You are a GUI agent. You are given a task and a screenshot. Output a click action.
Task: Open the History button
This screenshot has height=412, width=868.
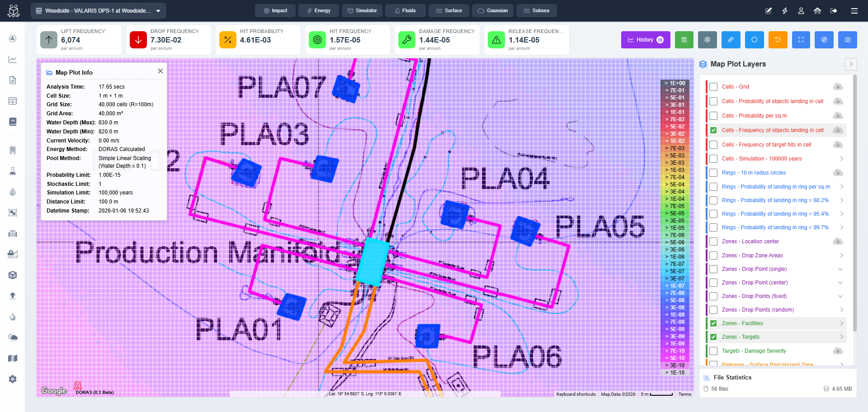645,40
